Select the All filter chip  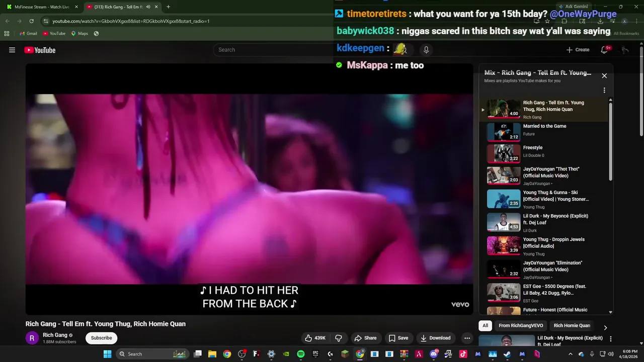485,326
